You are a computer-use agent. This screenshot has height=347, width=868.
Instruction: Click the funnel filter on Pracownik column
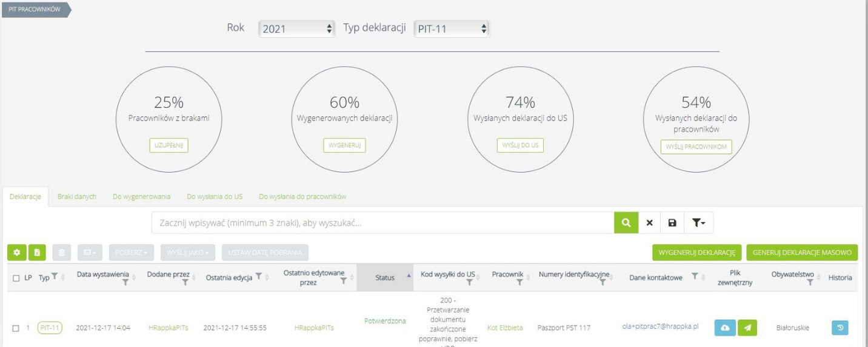coord(519,283)
